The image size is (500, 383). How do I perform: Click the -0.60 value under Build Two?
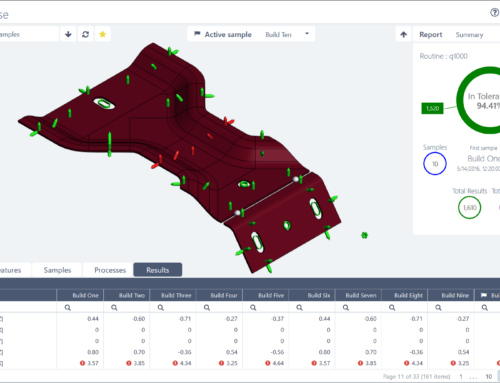click(x=138, y=319)
